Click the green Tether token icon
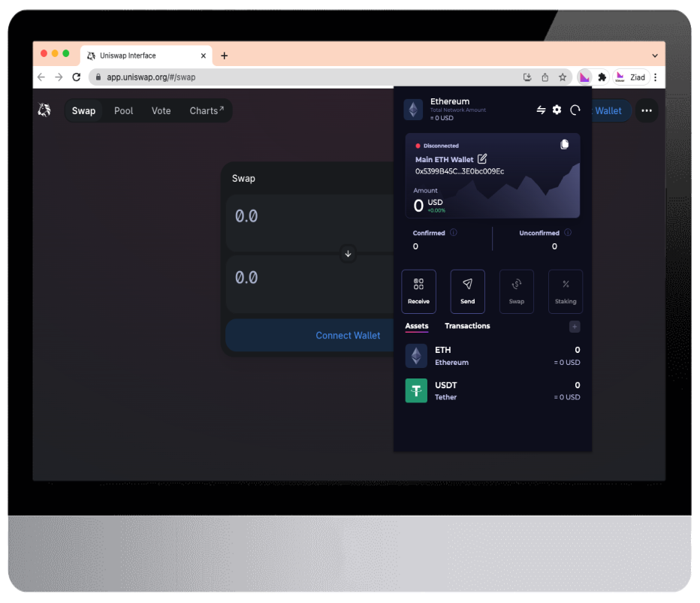 pos(416,390)
